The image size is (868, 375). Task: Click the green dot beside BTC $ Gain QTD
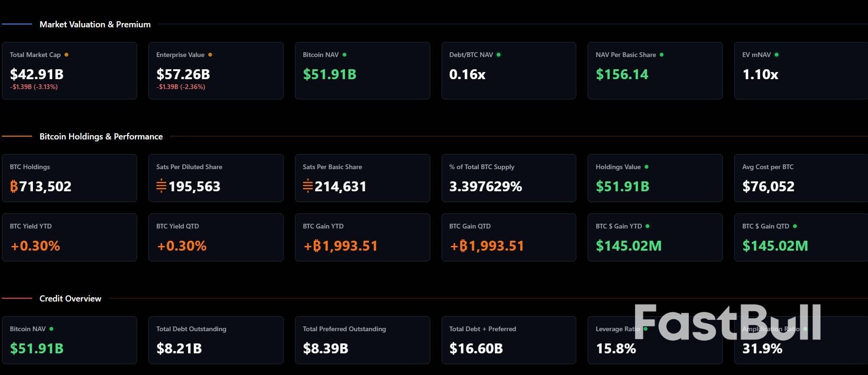coord(795,226)
